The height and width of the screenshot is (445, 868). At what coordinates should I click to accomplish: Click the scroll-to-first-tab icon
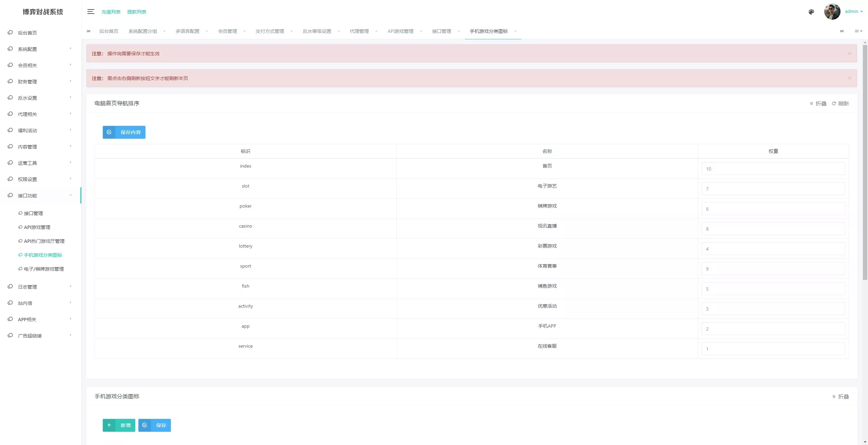click(x=88, y=31)
